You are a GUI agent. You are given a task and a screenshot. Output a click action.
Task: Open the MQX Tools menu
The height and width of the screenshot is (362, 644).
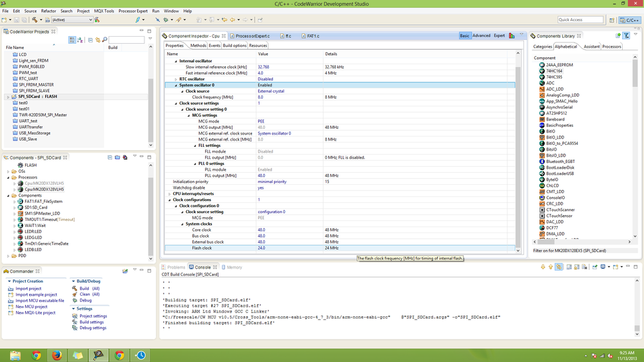[104, 11]
